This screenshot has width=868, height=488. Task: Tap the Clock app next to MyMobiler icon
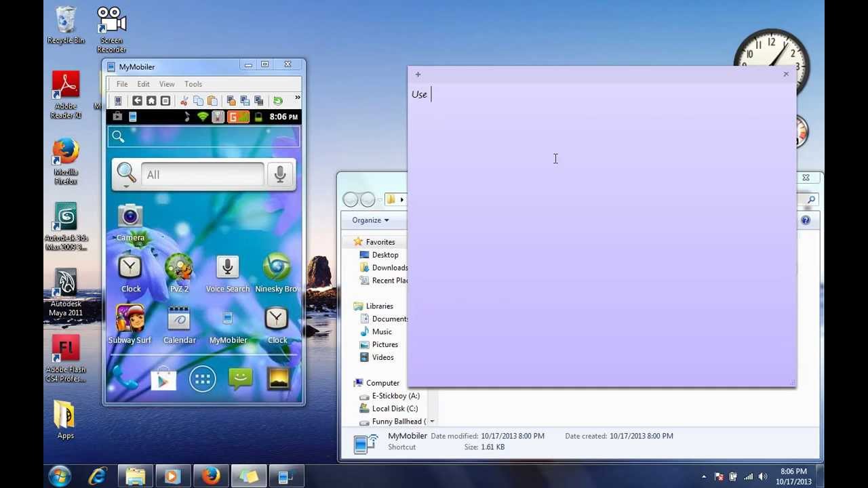pos(277,325)
